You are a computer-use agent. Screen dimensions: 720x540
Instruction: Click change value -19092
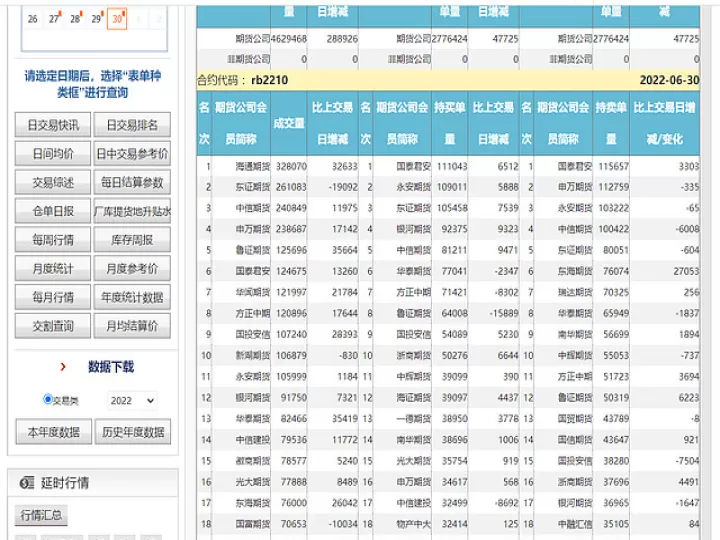coord(343,187)
